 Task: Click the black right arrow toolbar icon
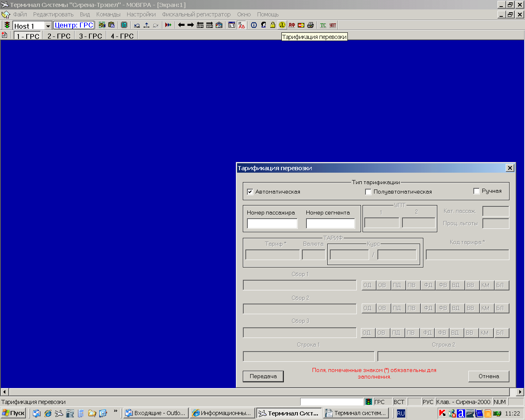pos(191,25)
